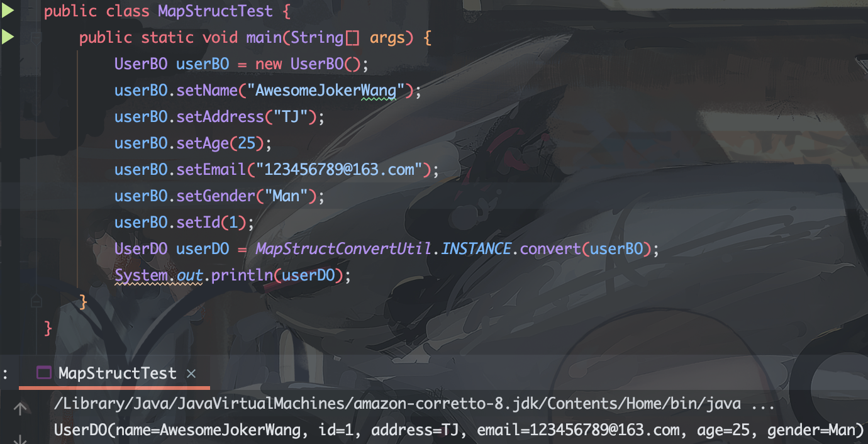Run MapStructTest class using gutter arrow
Image resolution: width=868 pixels, height=444 pixels.
coord(7,11)
